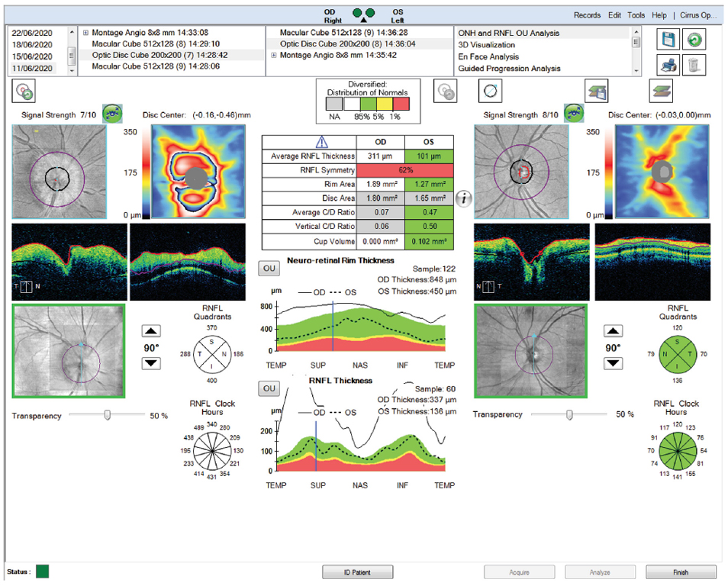This screenshot has height=586, width=728.
Task: Toggle OU button for RNFL Thickness graph
Action: [269, 388]
